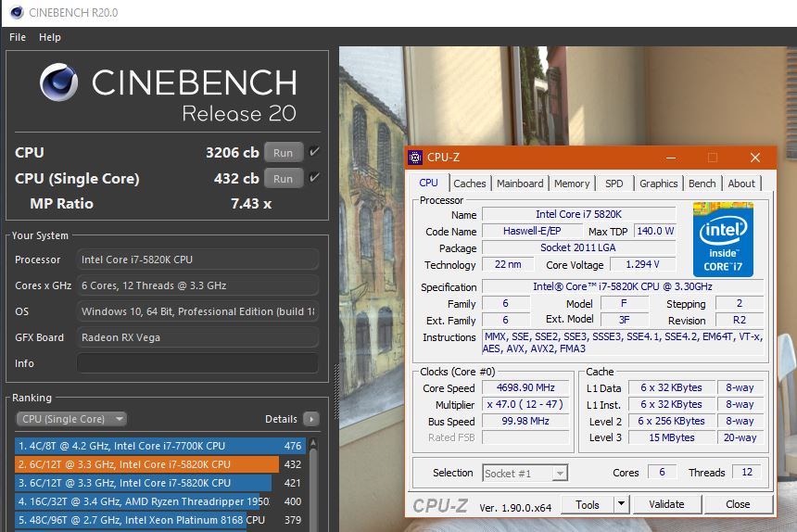This screenshot has width=797, height=532.
Task: Click the 3206 cb CPU score
Action: (x=233, y=152)
